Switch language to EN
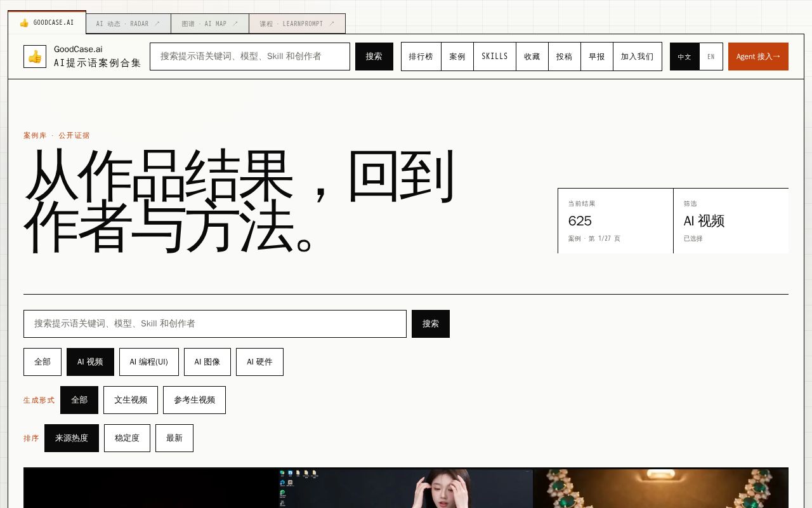 pos(711,57)
